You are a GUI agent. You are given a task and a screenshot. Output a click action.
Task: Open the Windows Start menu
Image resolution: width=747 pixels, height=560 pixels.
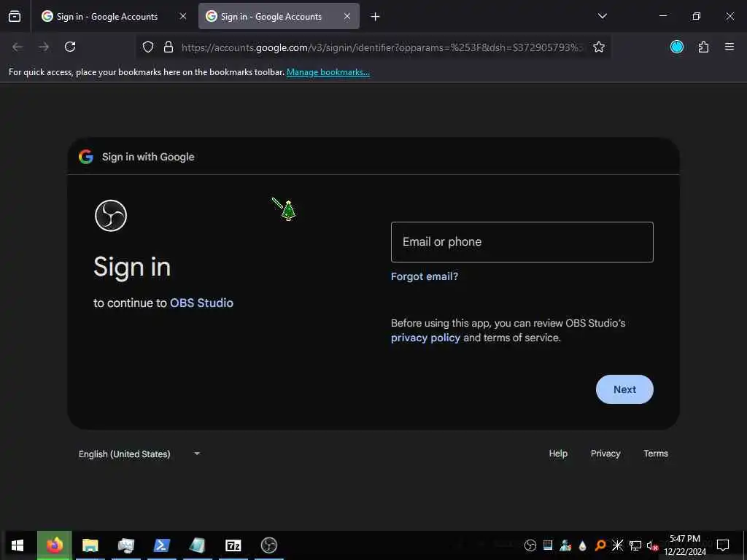click(18, 545)
